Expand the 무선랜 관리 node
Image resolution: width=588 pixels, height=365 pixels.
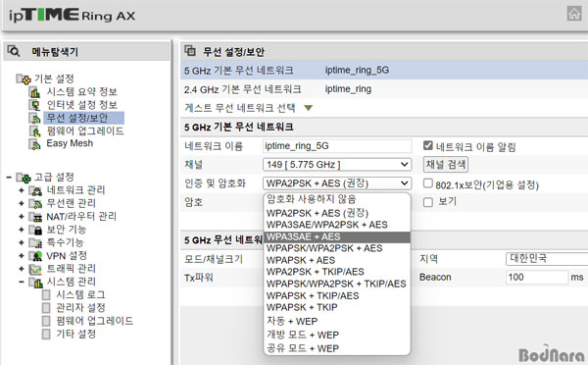coord(21,203)
